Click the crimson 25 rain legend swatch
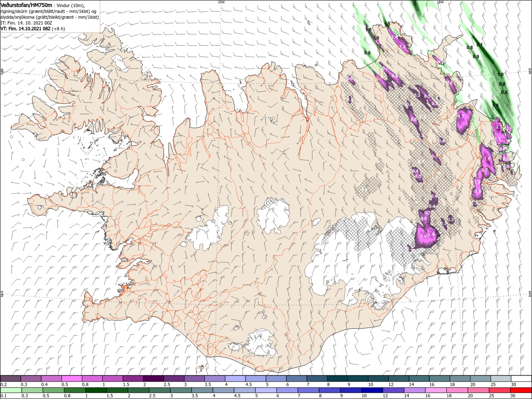Image resolution: width=532 pixels, height=399 pixels. click(x=500, y=390)
